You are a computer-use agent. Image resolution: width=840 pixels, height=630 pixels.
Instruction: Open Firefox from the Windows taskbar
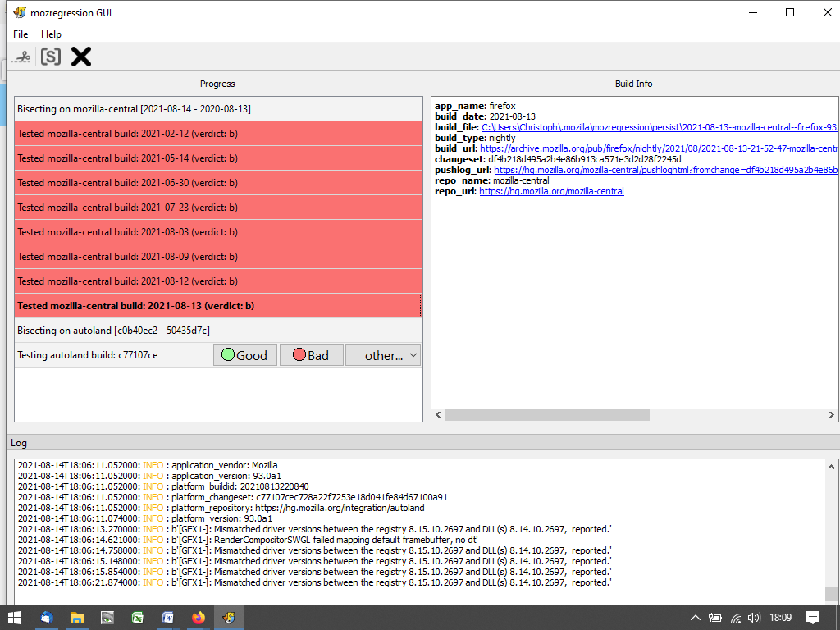[198, 618]
